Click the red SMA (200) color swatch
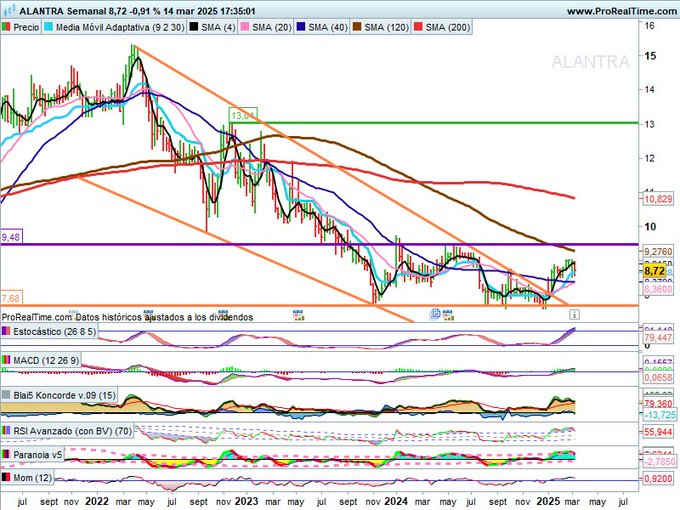Viewport: 680px width, 510px height. click(418, 27)
